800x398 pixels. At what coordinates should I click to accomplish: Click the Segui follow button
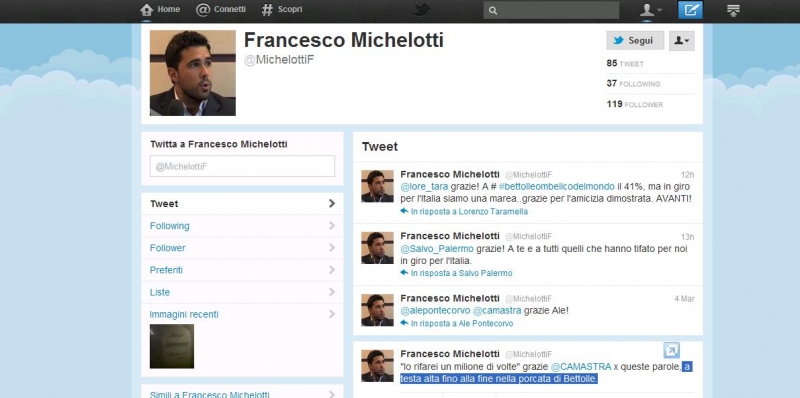tap(635, 41)
